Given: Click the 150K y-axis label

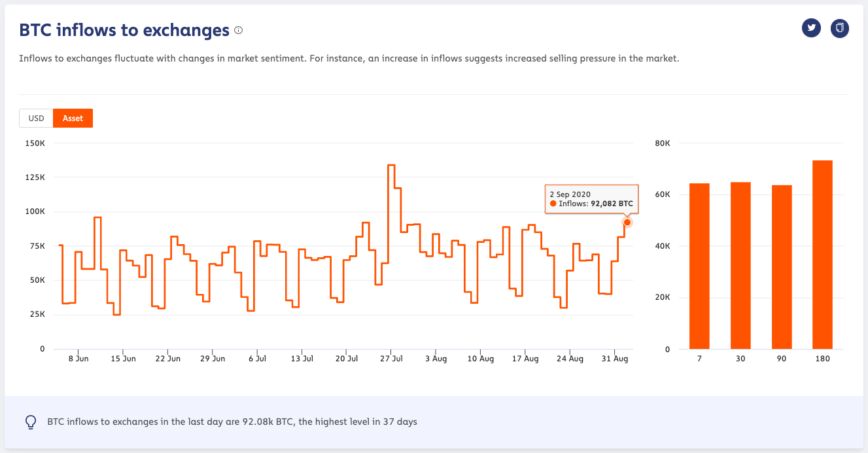Looking at the screenshot, I should click(34, 143).
